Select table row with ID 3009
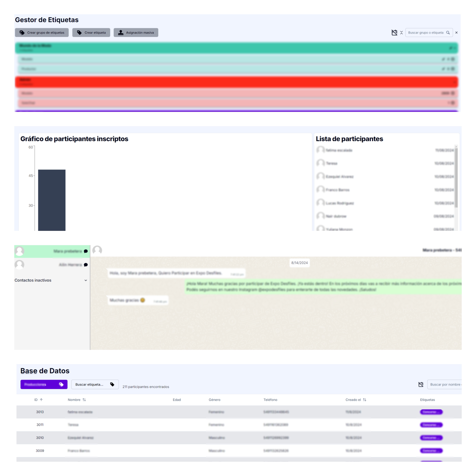This screenshot has height=476, width=476. pyautogui.click(x=239, y=451)
